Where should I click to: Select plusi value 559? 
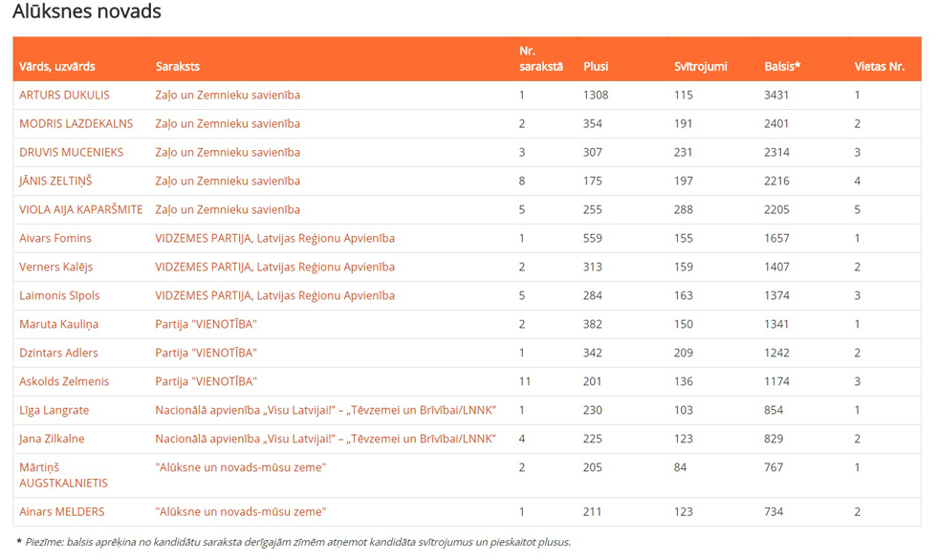tap(593, 239)
